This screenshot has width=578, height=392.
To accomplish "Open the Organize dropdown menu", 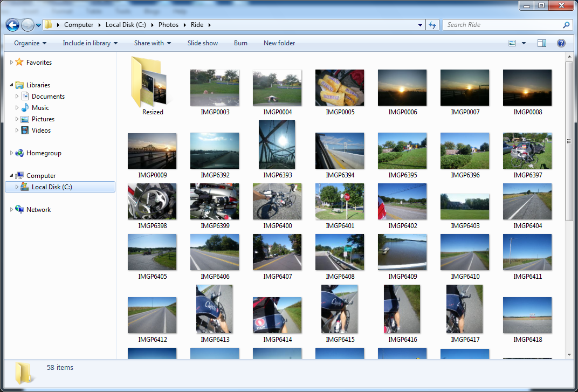I will pos(30,43).
